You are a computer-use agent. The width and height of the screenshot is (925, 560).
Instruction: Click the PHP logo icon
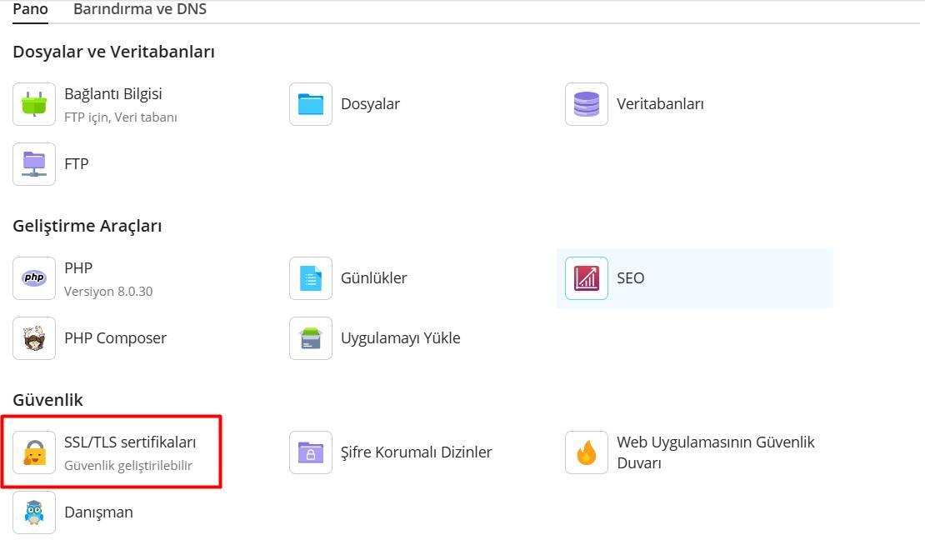click(x=34, y=278)
